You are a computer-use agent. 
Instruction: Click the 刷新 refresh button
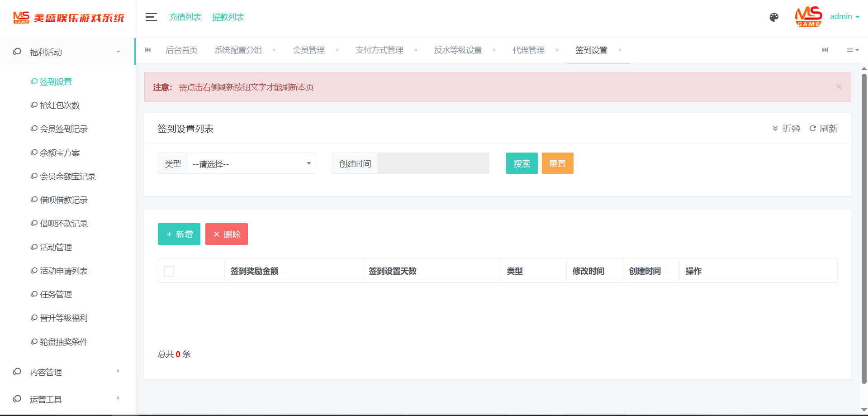[x=824, y=129]
